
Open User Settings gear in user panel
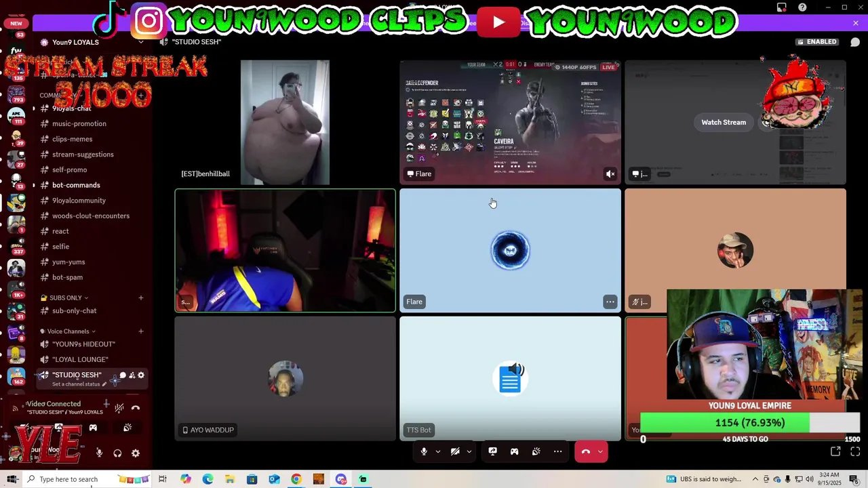coord(136,453)
